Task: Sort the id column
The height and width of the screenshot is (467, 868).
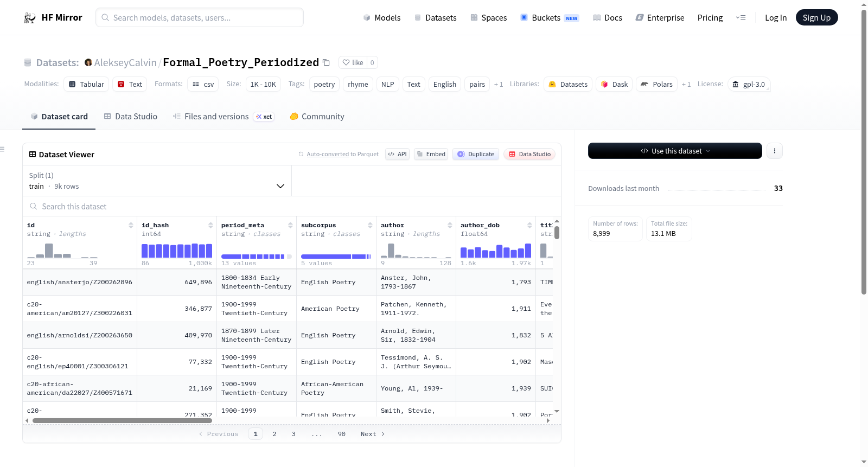Action: click(131, 225)
